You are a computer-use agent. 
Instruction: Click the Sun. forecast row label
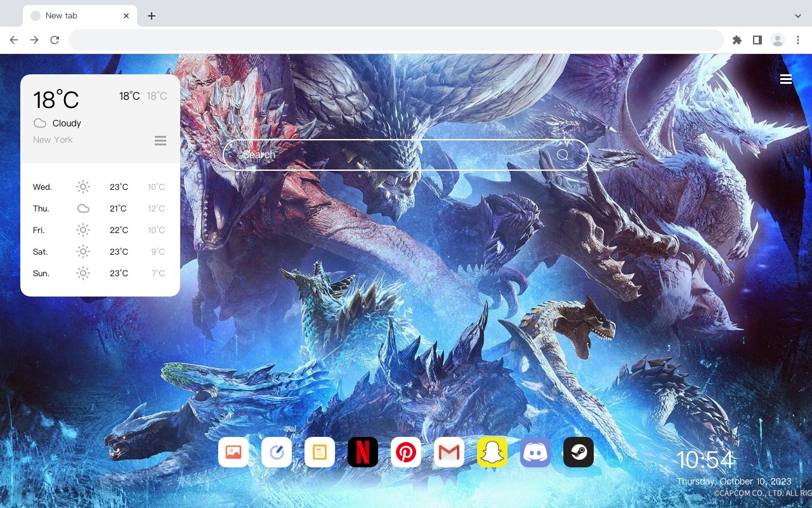point(41,273)
